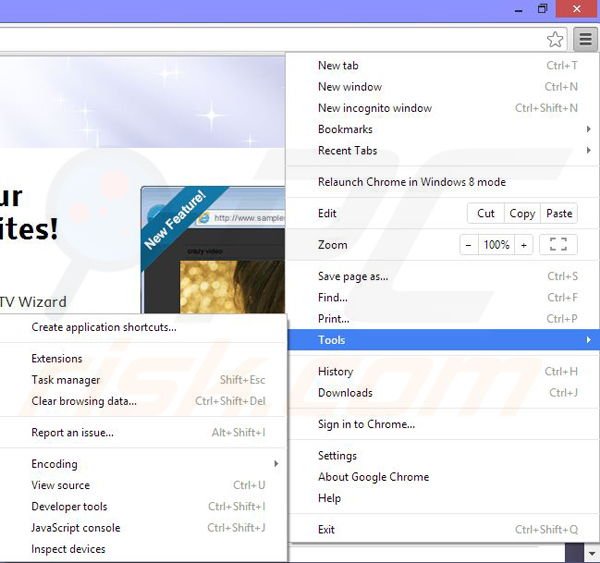This screenshot has width=600, height=563.
Task: Expand the Recent Tabs submenu arrow
Action: tap(589, 150)
